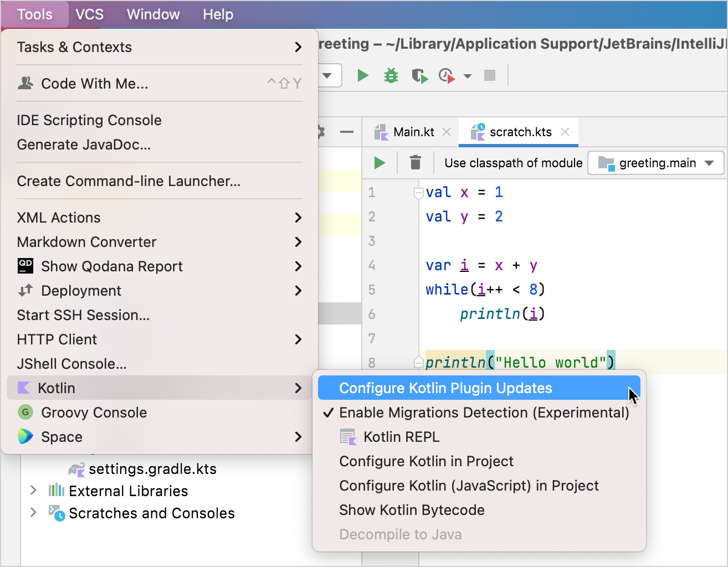The width and height of the screenshot is (728, 567).
Task: Choose Generate JavaDoc option
Action: 160,145
